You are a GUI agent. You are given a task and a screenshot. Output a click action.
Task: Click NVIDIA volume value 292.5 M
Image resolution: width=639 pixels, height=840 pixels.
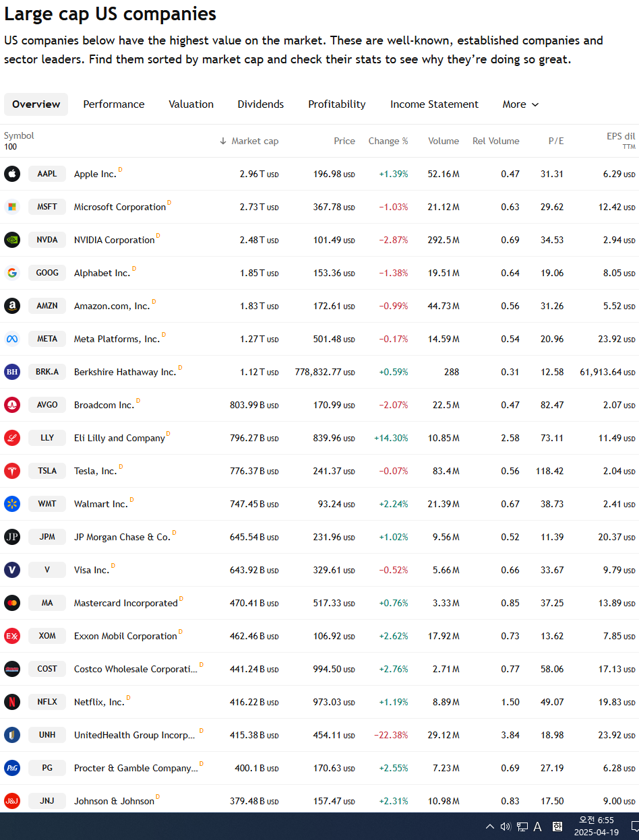(x=444, y=240)
